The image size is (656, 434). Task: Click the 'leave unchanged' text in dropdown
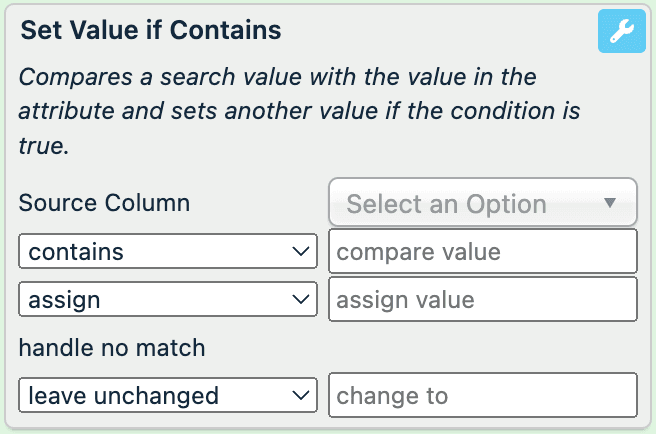click(123, 396)
